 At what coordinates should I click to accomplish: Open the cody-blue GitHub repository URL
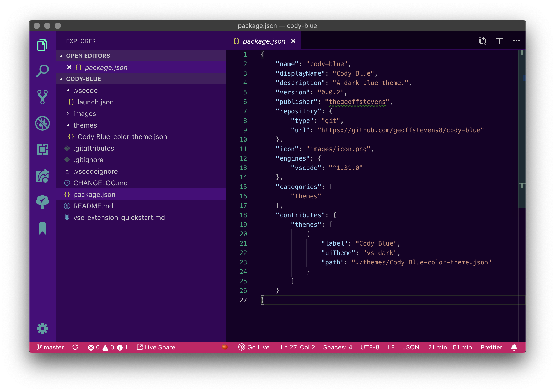(x=401, y=130)
